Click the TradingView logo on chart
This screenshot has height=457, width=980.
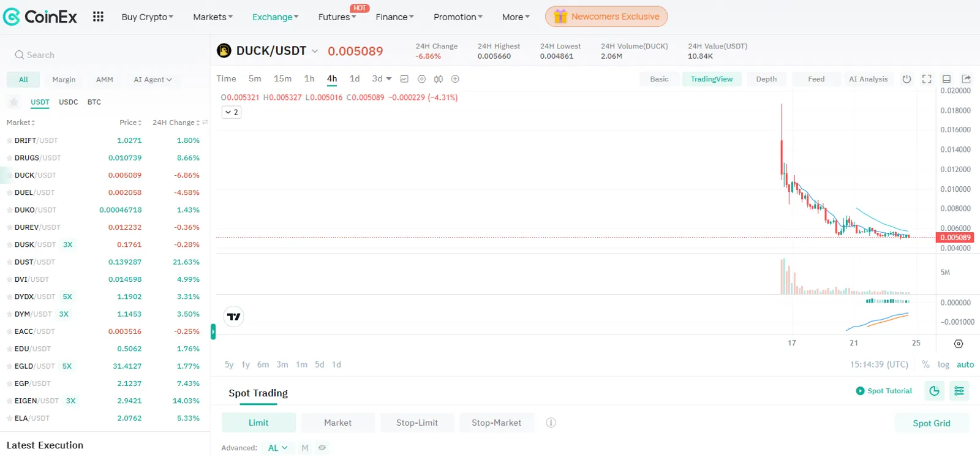[x=234, y=317]
